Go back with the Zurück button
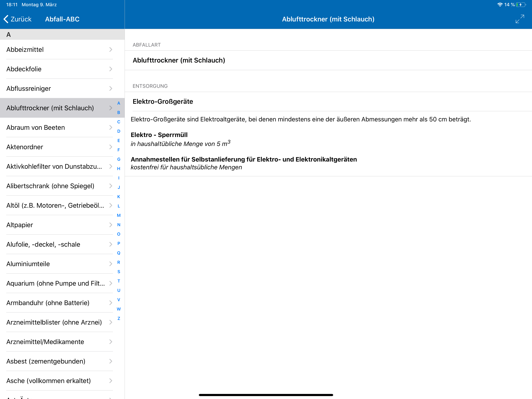 18,19
